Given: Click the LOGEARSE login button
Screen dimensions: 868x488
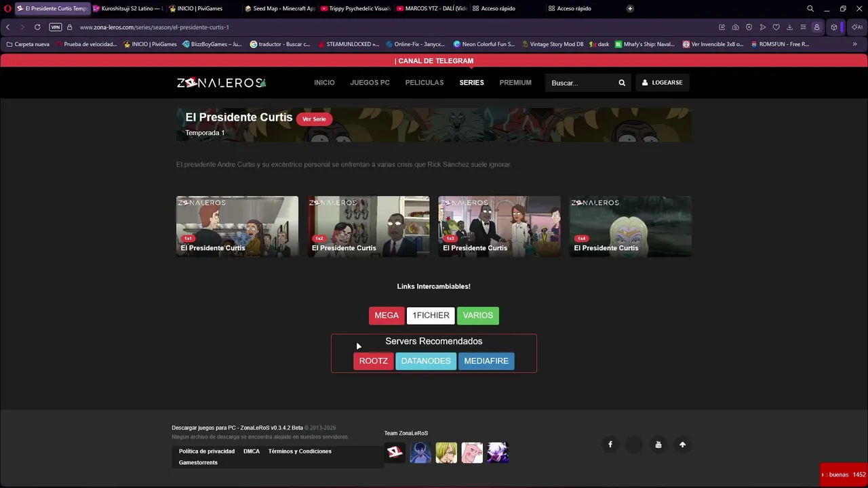Looking at the screenshot, I should [663, 83].
